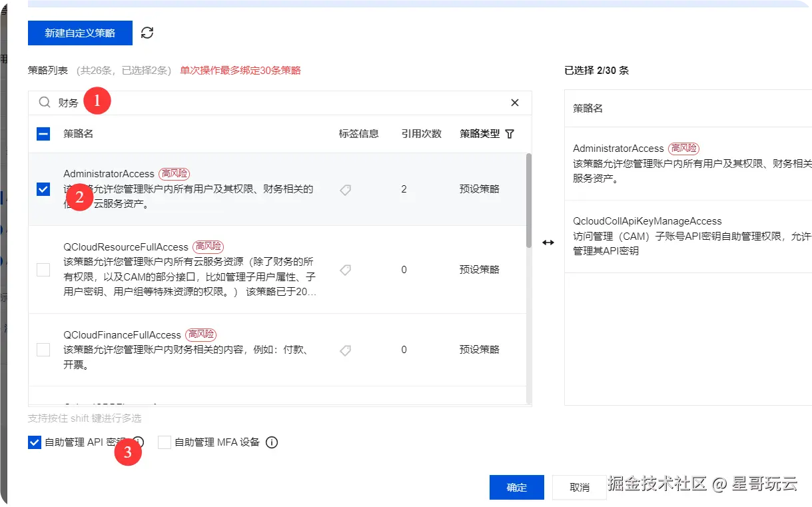Click AdministratorAccess name in the policy list
The width and height of the screenshot is (812, 507).
click(109, 173)
